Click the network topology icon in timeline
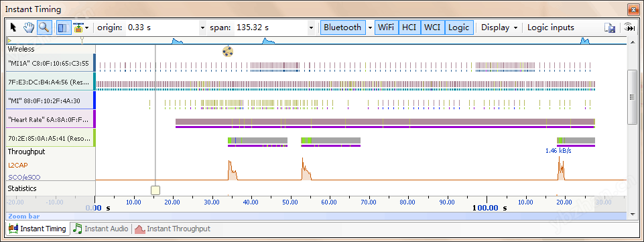644x242 pixels. click(228, 52)
